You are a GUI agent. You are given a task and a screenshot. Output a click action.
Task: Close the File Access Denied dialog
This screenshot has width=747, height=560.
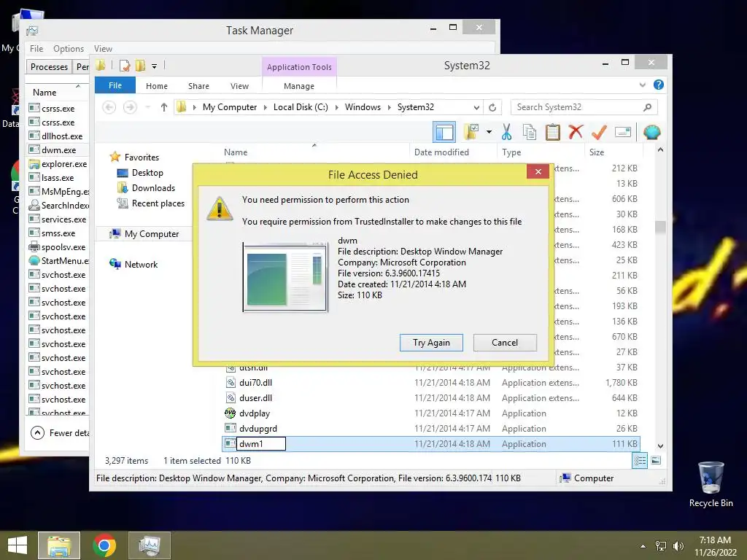point(538,171)
